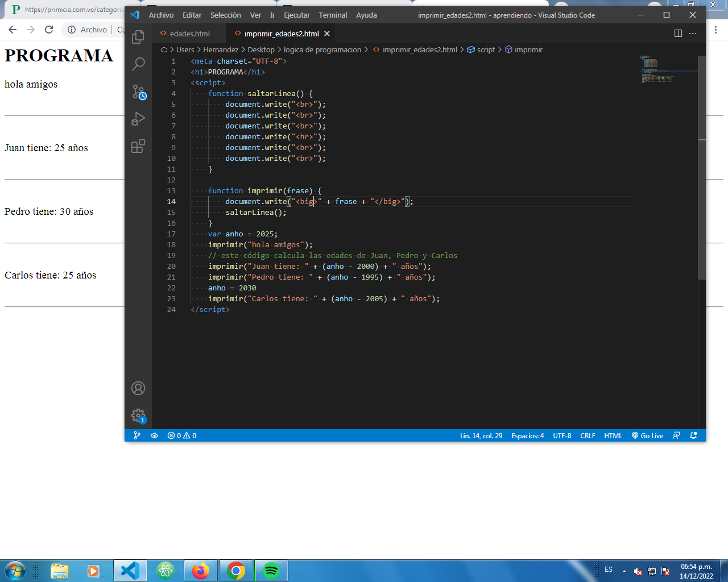Viewport: 728px width, 582px height.
Task: Open the Archivo menu in VS Code
Action: [161, 15]
